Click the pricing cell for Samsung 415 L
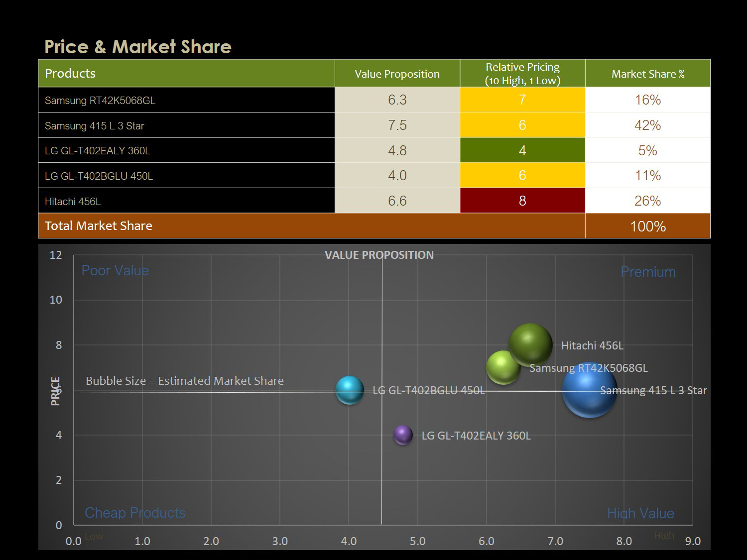 [x=522, y=125]
